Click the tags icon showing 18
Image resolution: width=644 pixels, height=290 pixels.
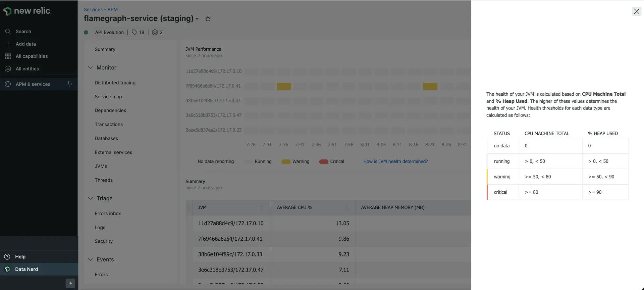click(x=135, y=32)
